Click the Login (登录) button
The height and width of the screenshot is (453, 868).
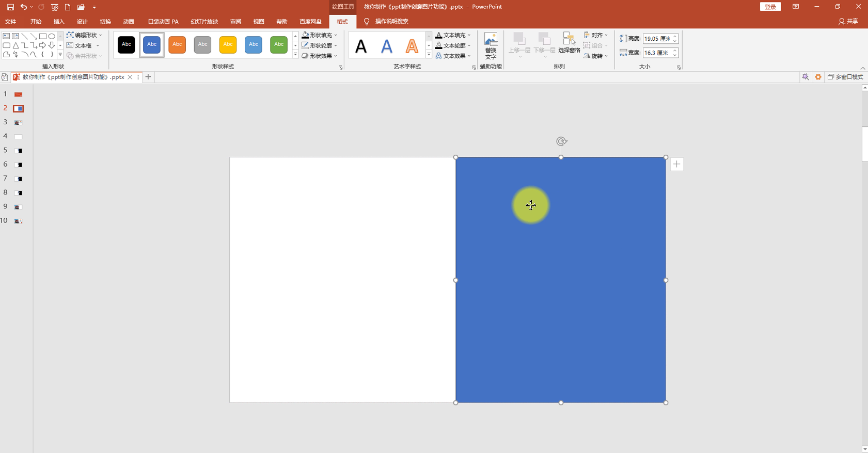[770, 7]
